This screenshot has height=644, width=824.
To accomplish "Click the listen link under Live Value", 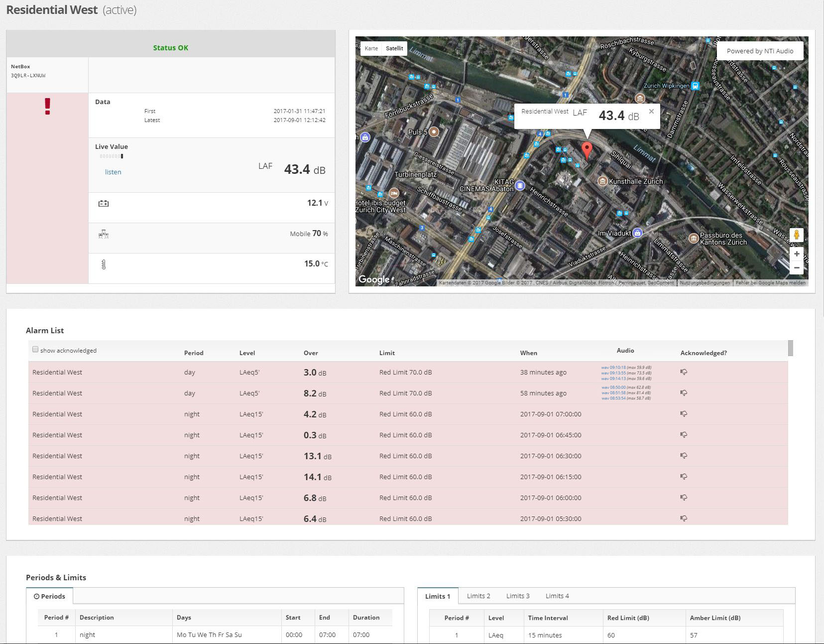I will 113,172.
